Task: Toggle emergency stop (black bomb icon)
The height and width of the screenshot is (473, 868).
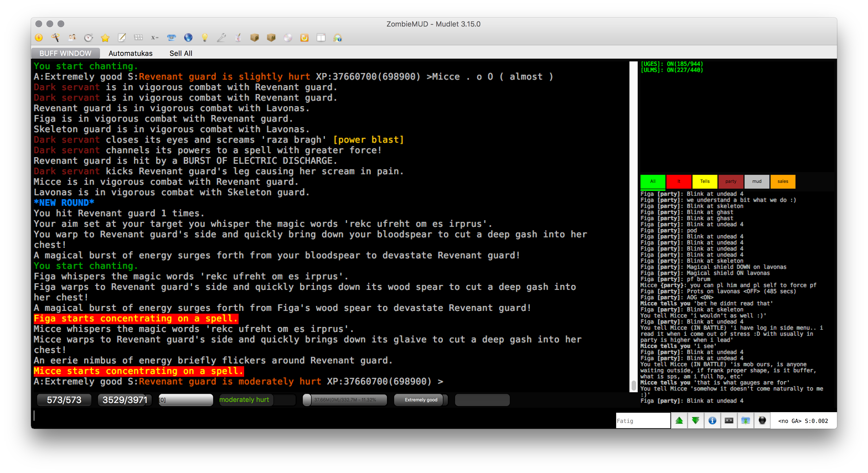Action: (x=762, y=420)
